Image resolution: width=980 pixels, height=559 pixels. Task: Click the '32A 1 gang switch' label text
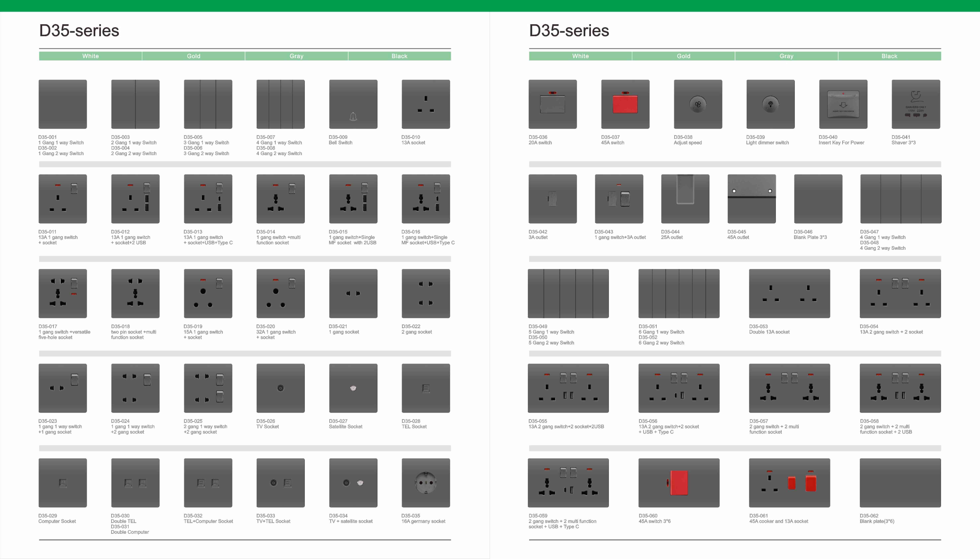pos(276,332)
